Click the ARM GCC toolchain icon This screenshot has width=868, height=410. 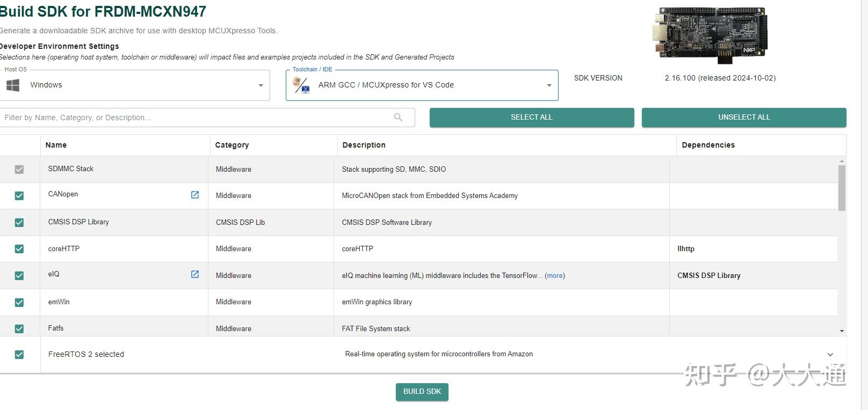(301, 85)
